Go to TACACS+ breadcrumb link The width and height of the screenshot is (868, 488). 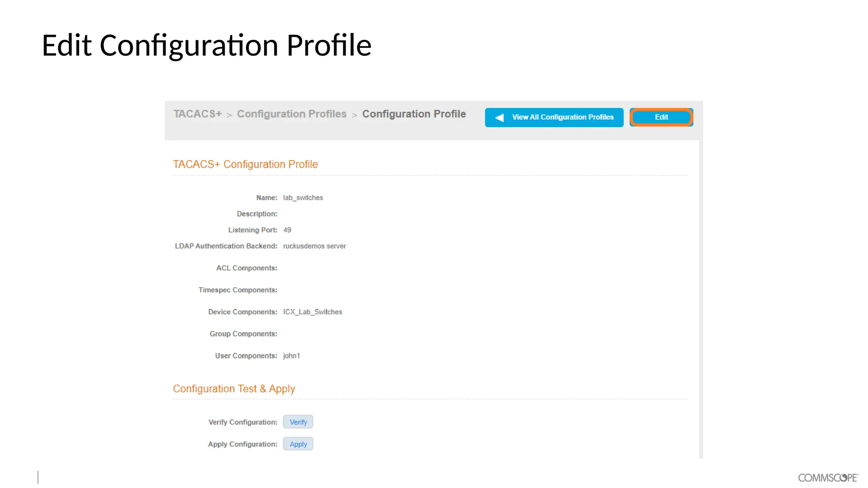tap(198, 114)
